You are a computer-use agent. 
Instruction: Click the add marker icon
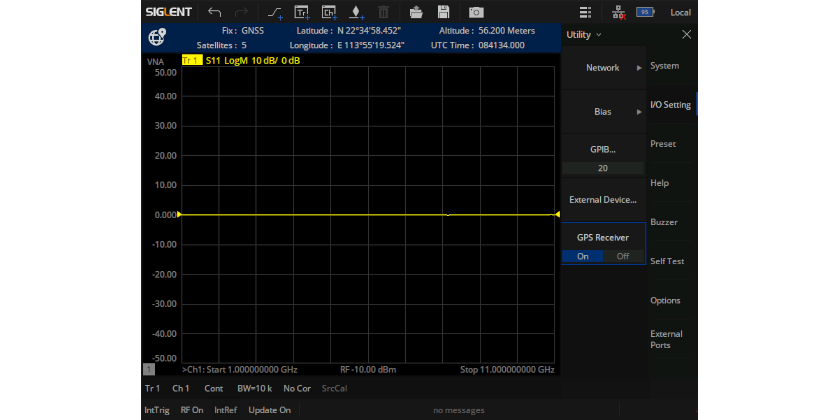pyautogui.click(x=356, y=12)
